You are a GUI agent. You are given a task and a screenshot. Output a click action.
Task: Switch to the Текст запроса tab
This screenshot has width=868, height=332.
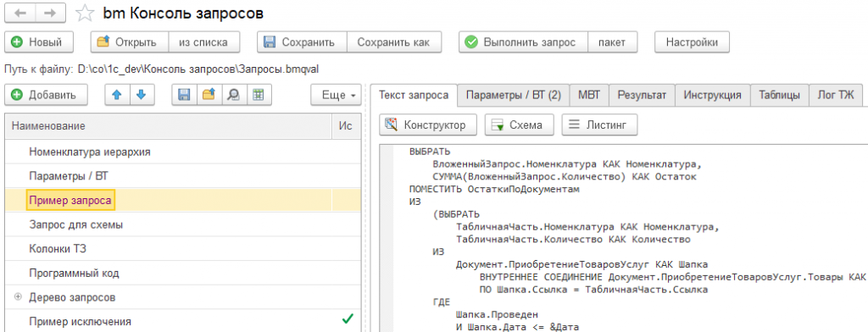pos(414,95)
